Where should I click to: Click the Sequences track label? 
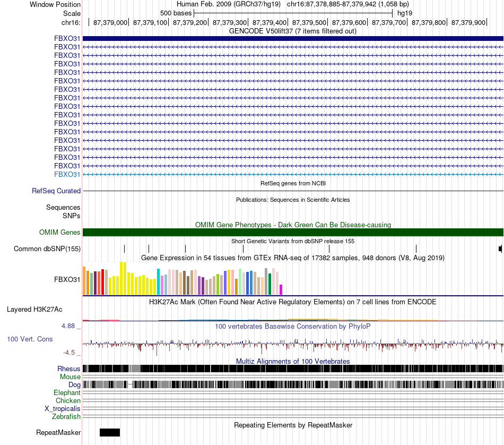pyautogui.click(x=63, y=207)
